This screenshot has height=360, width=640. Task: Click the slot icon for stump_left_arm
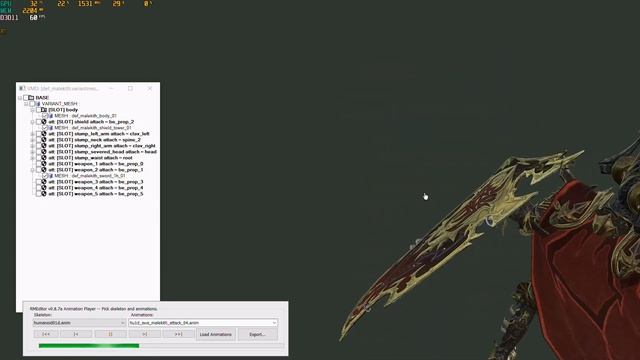[44, 133]
